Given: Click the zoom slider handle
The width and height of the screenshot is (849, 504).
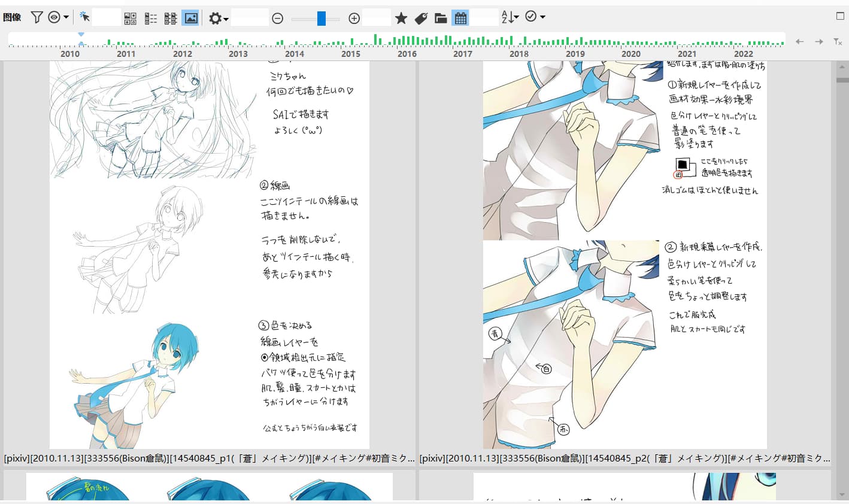Looking at the screenshot, I should pyautogui.click(x=322, y=19).
